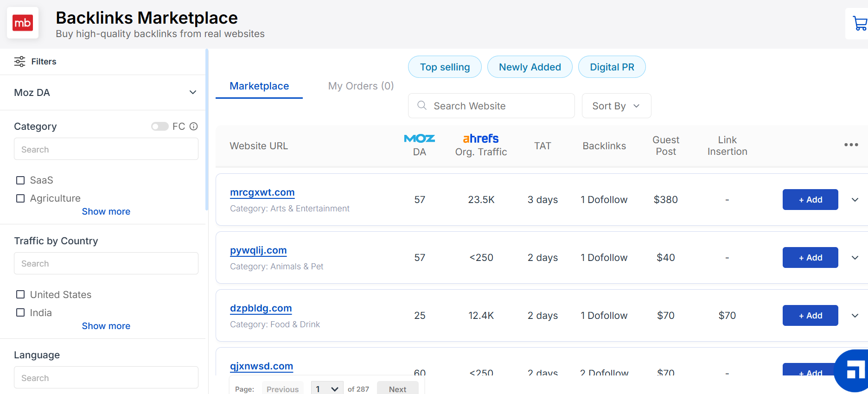Viewport: 868px width, 394px height.
Task: Click the Filters sliders icon
Action: [19, 62]
